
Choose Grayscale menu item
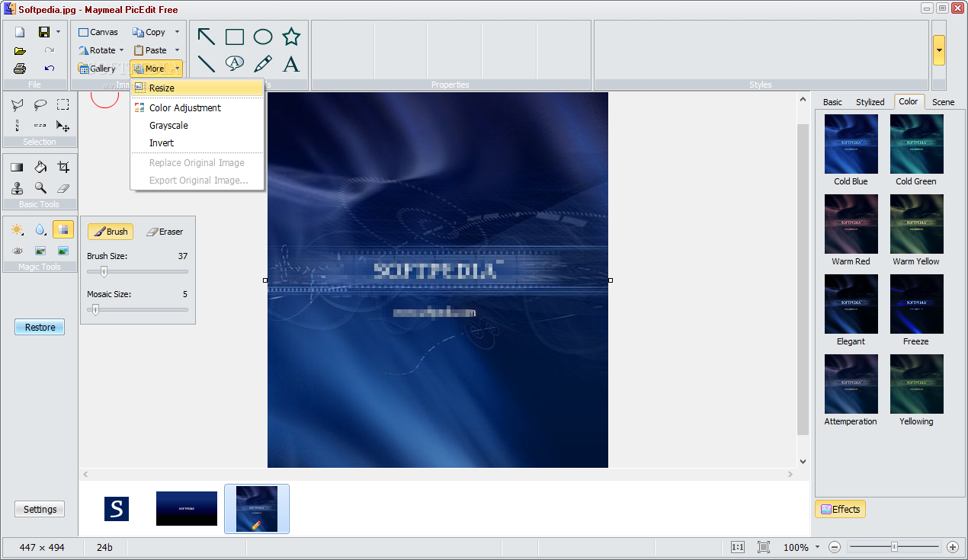tap(197, 126)
